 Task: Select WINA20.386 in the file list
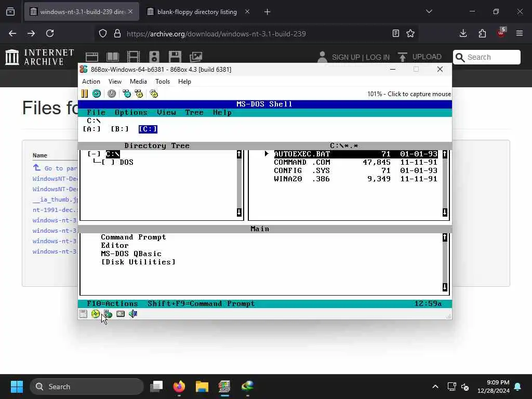(355, 179)
